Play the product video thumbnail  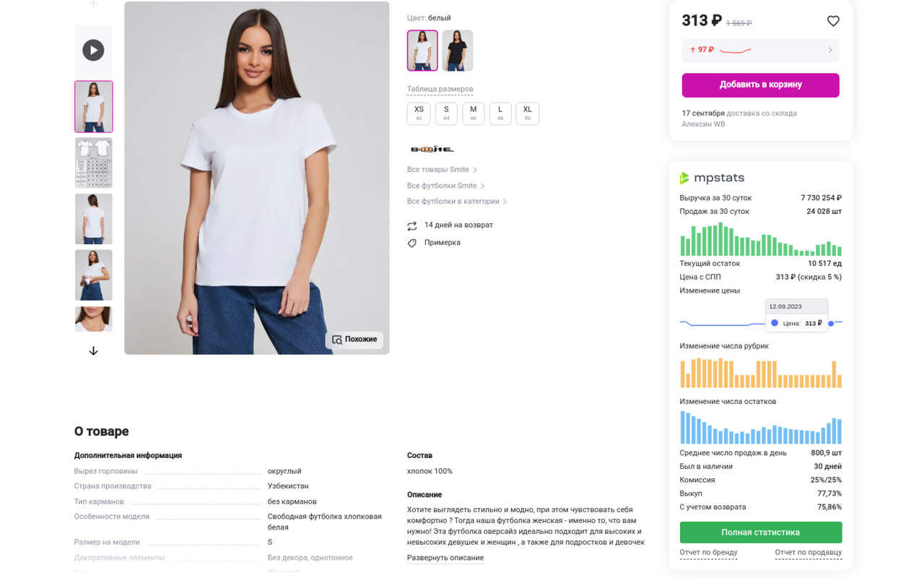(93, 50)
